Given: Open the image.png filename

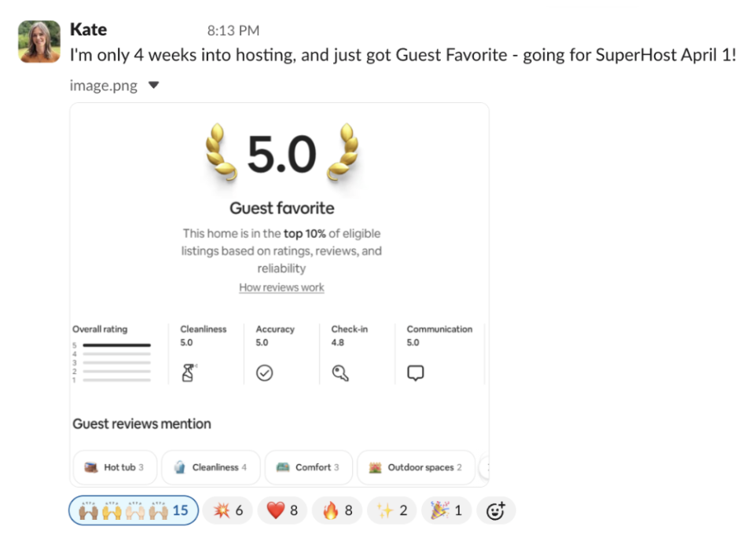Looking at the screenshot, I should coord(103,86).
